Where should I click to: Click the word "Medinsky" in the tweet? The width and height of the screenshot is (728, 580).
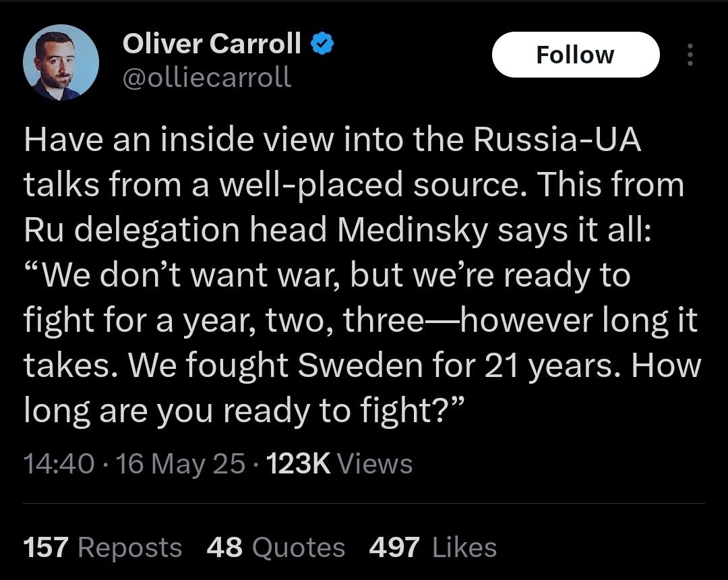click(412, 230)
